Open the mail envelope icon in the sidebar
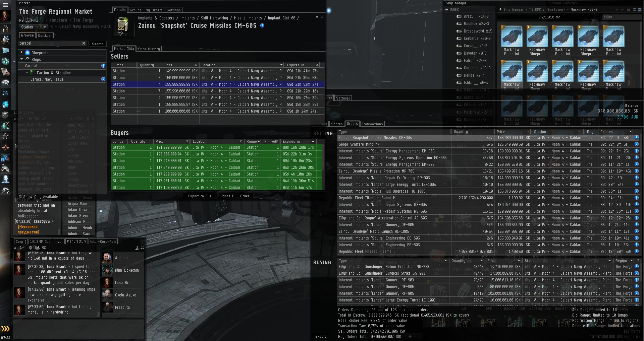This screenshot has width=644, height=341. point(5,51)
